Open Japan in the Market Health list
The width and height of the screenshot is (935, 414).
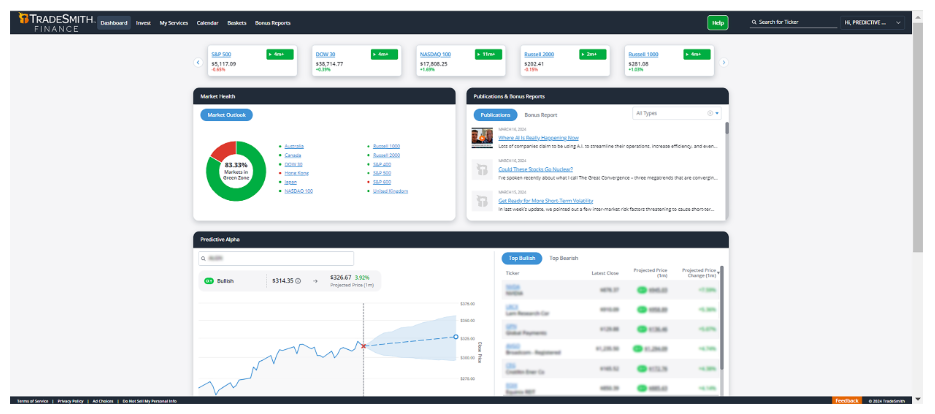coord(290,182)
